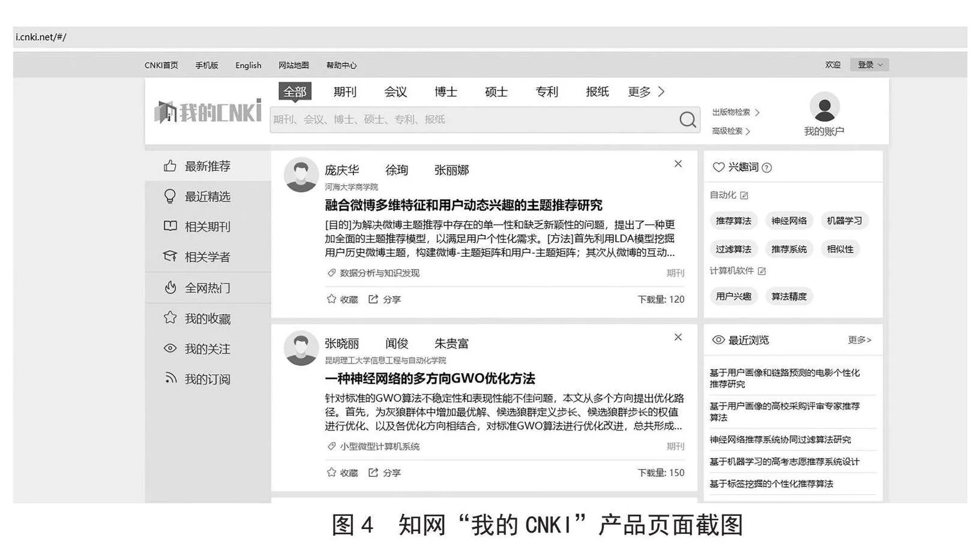Click the 相关期刊 book icon
This screenshot has width=980, height=556.
click(x=170, y=226)
